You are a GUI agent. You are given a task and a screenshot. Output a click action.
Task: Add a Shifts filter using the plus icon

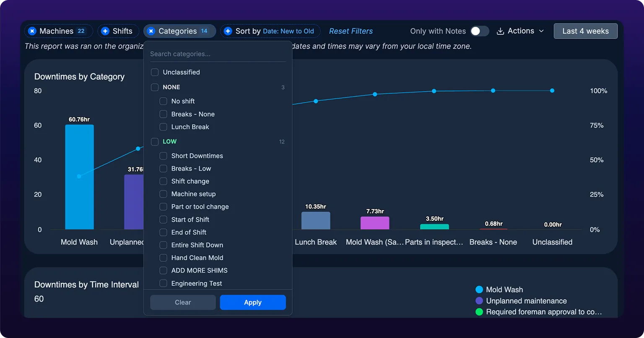[105, 31]
